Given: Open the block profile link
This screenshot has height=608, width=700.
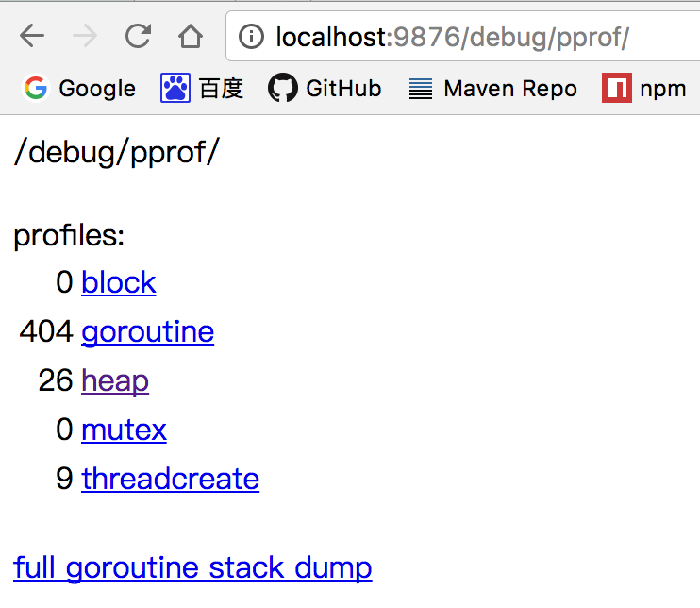Looking at the screenshot, I should click(x=119, y=282).
